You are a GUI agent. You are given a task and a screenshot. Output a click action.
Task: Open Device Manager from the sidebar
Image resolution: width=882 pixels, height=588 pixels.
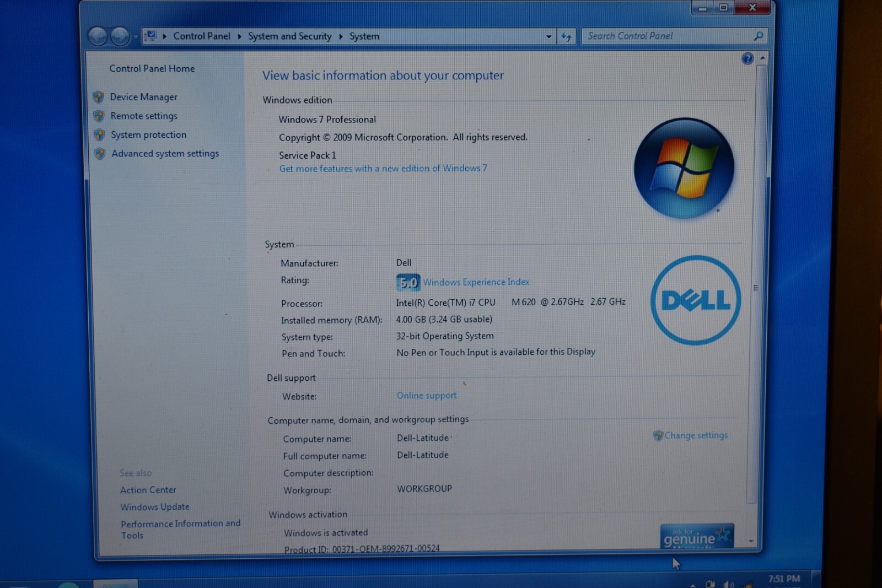click(143, 97)
